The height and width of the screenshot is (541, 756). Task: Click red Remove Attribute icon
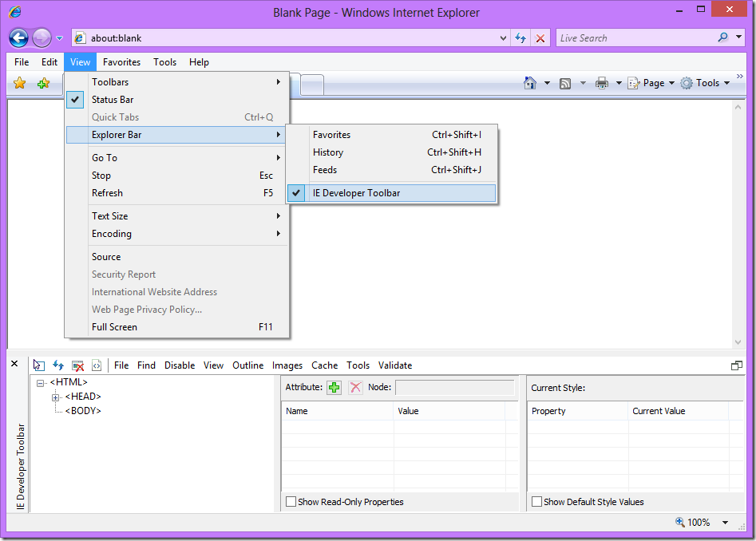(x=355, y=387)
